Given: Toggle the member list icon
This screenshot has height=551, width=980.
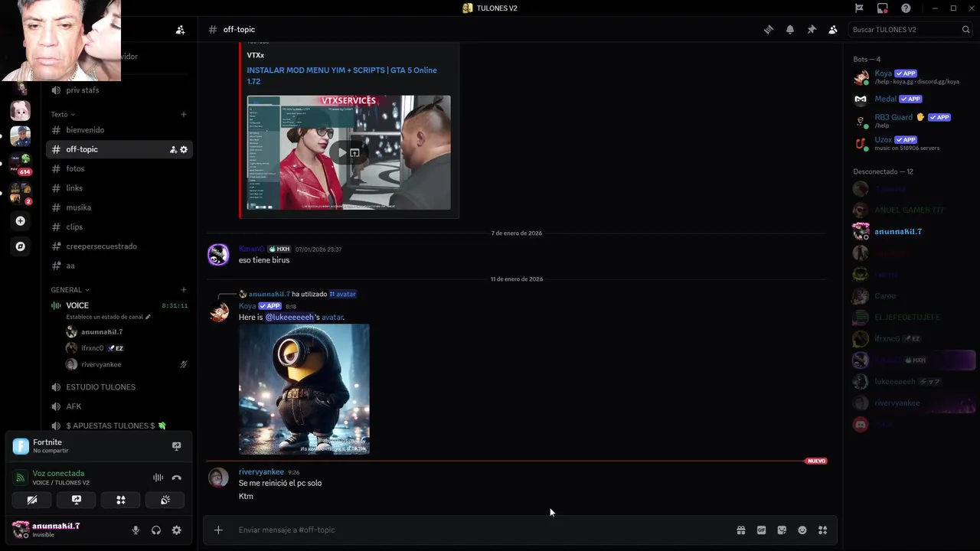Looking at the screenshot, I should coord(833,30).
